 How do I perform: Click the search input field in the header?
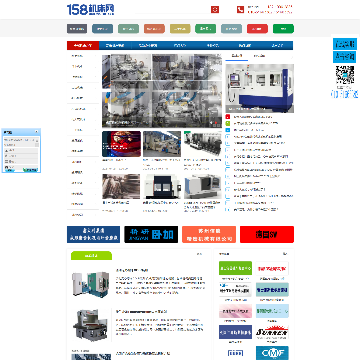[173, 10]
